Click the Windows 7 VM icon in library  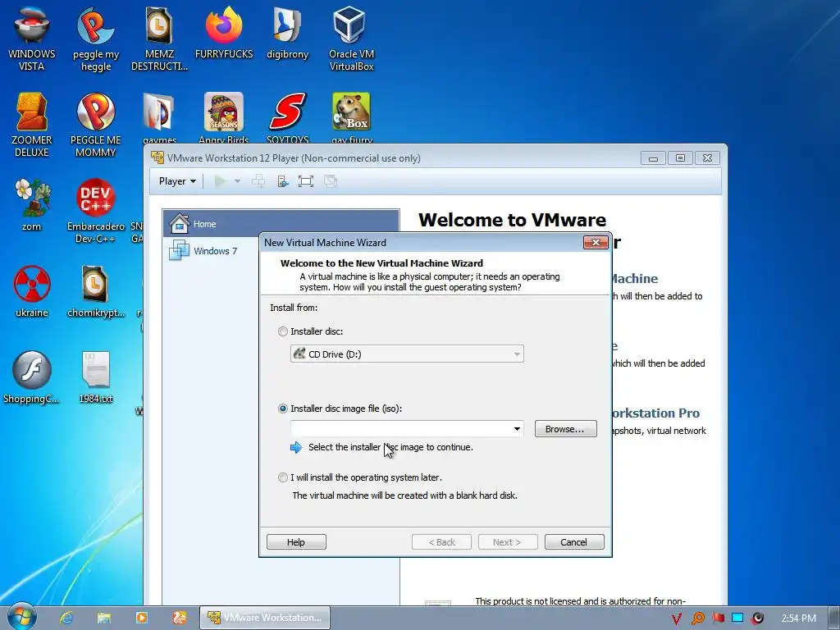[x=179, y=250]
